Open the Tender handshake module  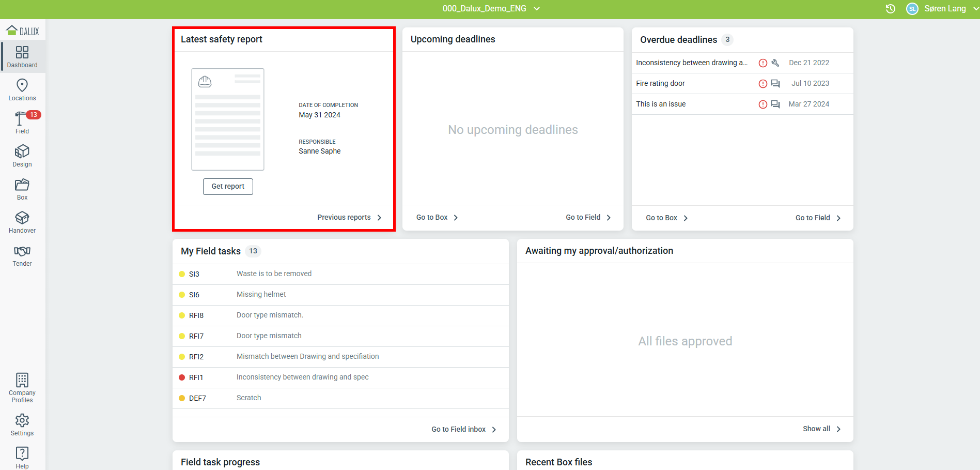point(22,255)
